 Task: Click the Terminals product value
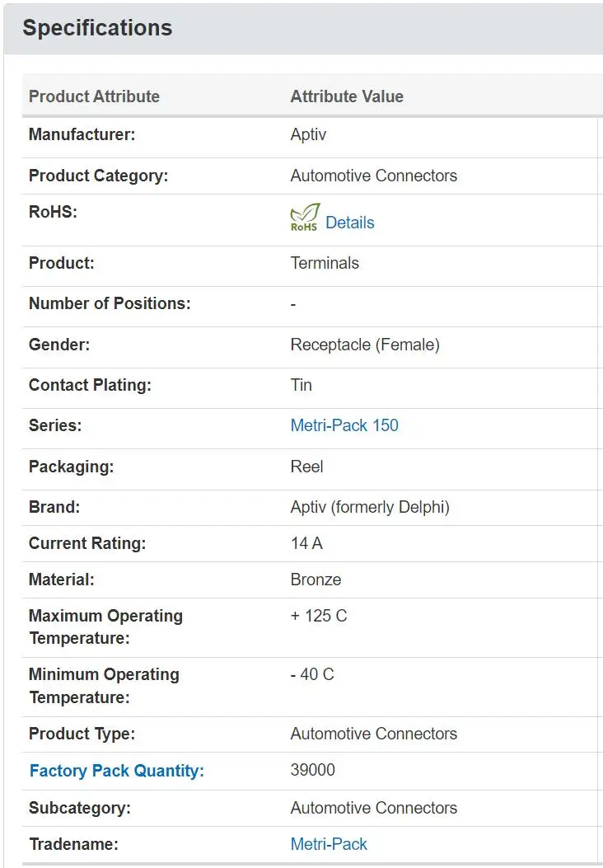click(x=325, y=264)
